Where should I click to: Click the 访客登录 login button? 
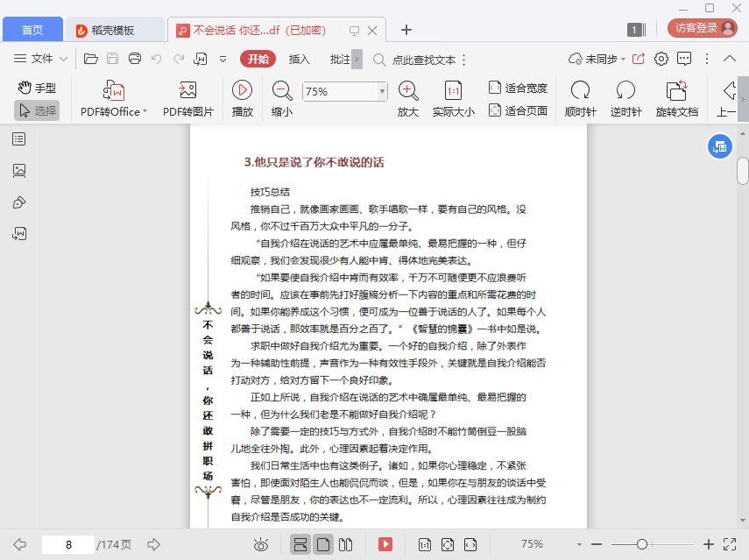[x=702, y=28]
